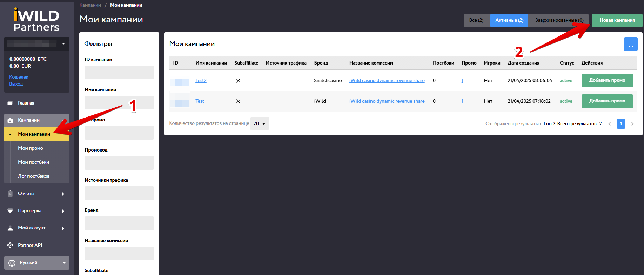This screenshot has width=644, height=275.
Task: Focus the Бренд filter field
Action: (x=119, y=223)
